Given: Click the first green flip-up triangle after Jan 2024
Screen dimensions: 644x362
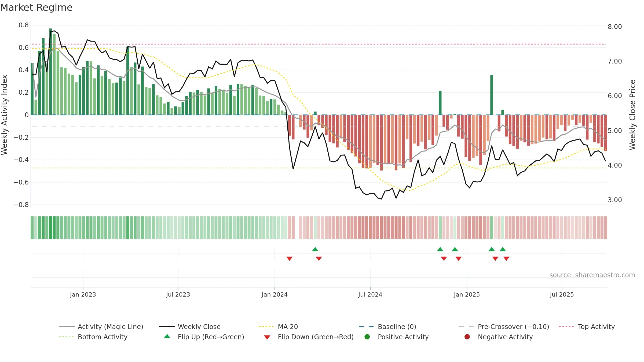Looking at the screenshot, I should 315,249.
